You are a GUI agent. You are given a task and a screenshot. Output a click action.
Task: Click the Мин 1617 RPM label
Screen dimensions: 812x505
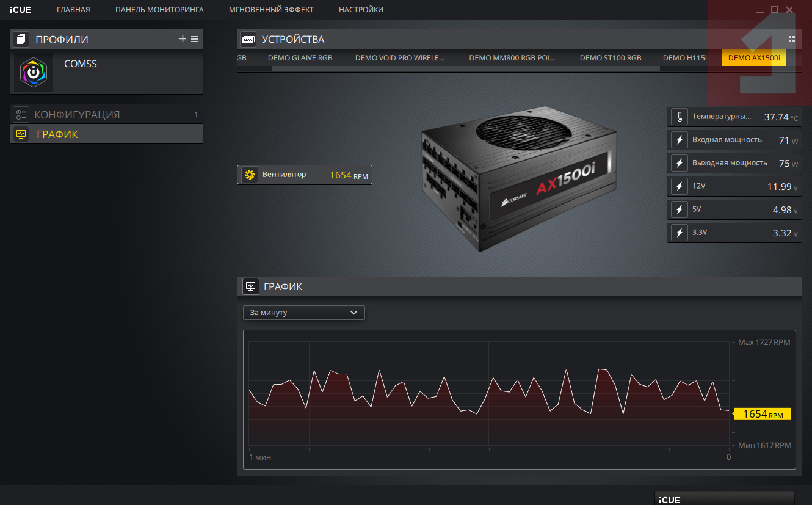(764, 446)
